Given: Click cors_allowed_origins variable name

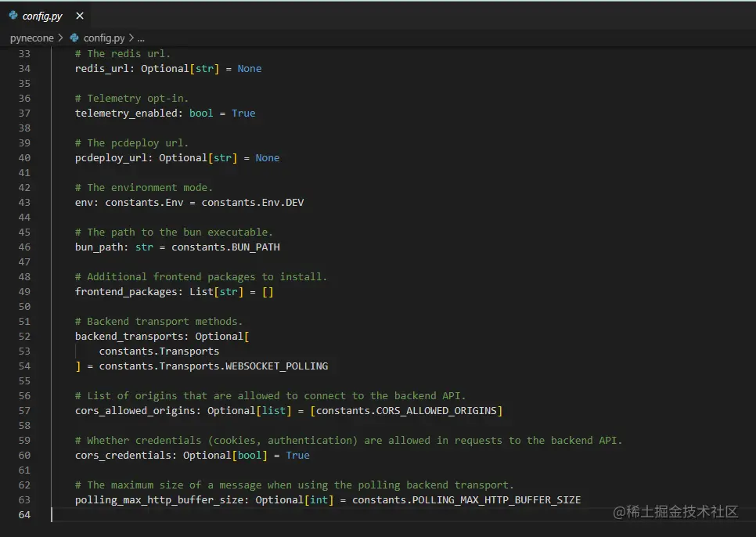Looking at the screenshot, I should (135, 411).
